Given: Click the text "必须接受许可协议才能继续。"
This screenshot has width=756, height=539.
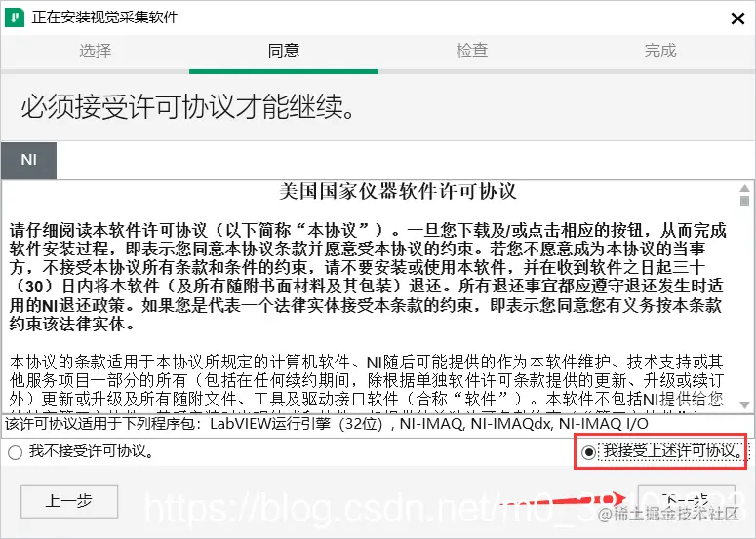Looking at the screenshot, I should click(189, 106).
